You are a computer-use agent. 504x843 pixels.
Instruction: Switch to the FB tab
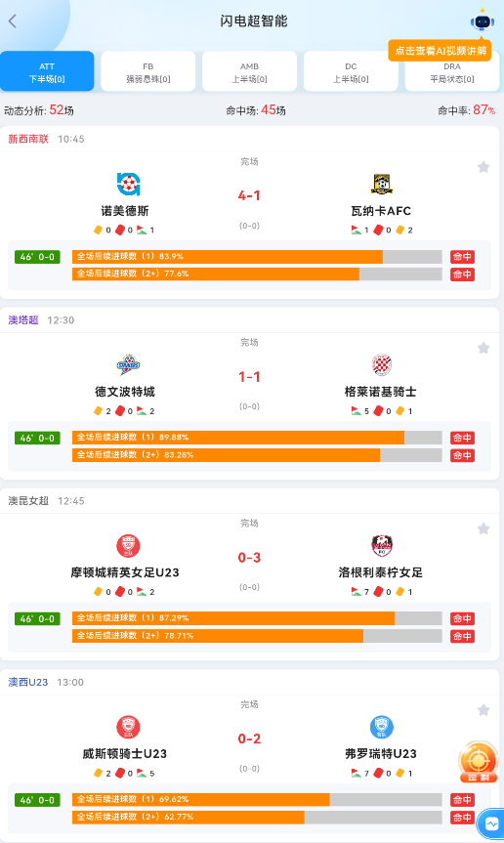pos(148,71)
